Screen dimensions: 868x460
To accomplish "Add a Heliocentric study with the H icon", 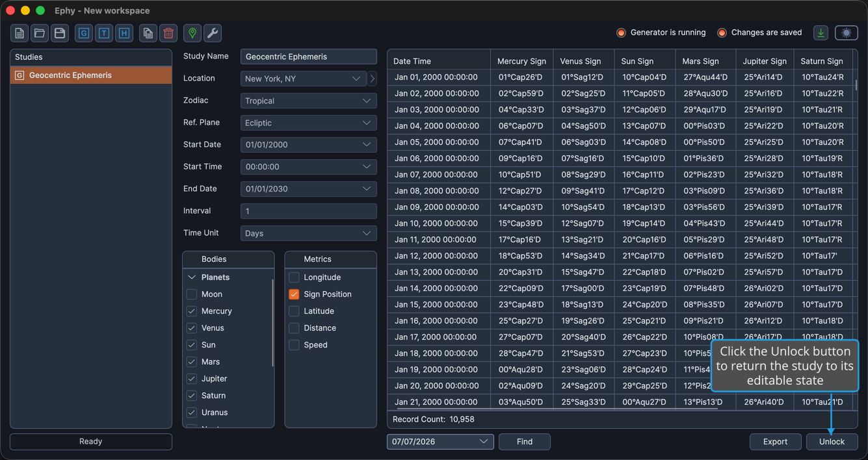I will (x=124, y=33).
